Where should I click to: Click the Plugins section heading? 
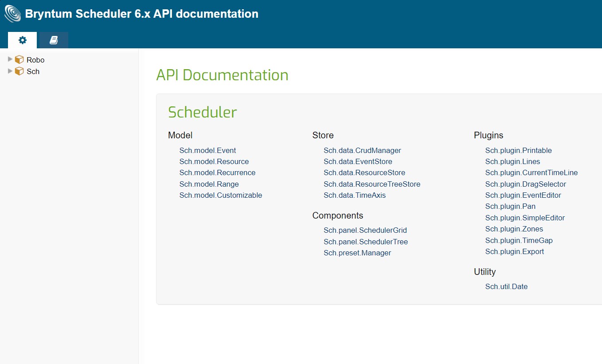[489, 135]
